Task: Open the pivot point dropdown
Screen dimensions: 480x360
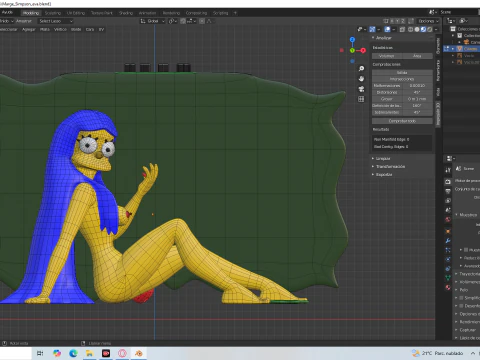Action: coord(172,21)
